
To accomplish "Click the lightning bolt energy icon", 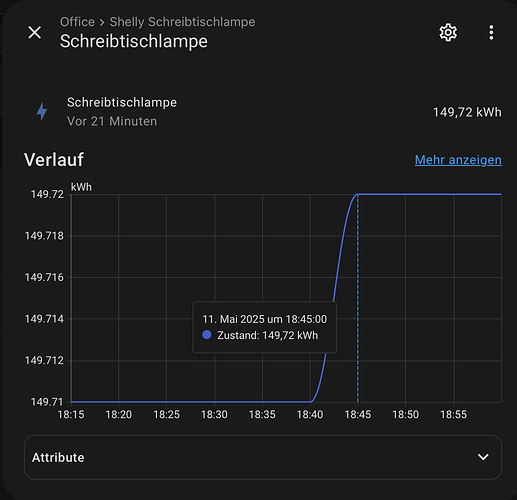I will point(42,111).
